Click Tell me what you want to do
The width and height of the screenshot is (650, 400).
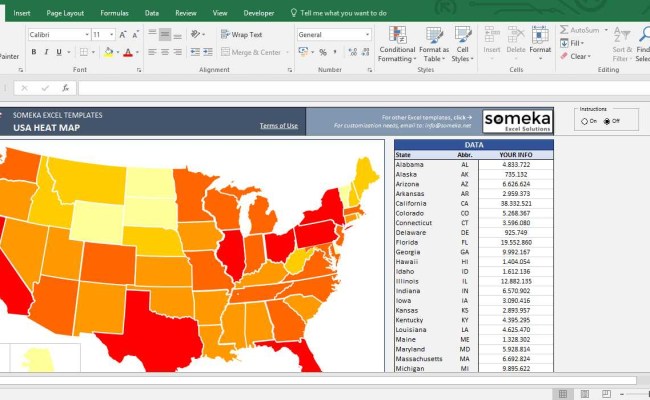(x=339, y=13)
